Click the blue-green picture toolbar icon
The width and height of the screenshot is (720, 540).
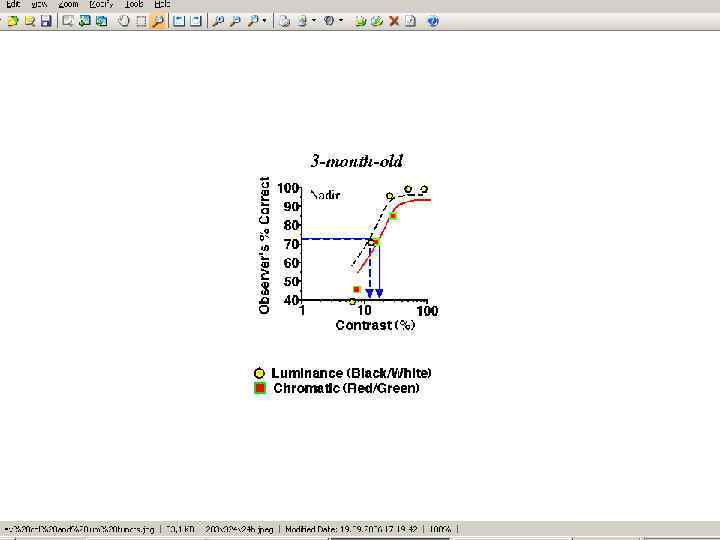[x=101, y=21]
